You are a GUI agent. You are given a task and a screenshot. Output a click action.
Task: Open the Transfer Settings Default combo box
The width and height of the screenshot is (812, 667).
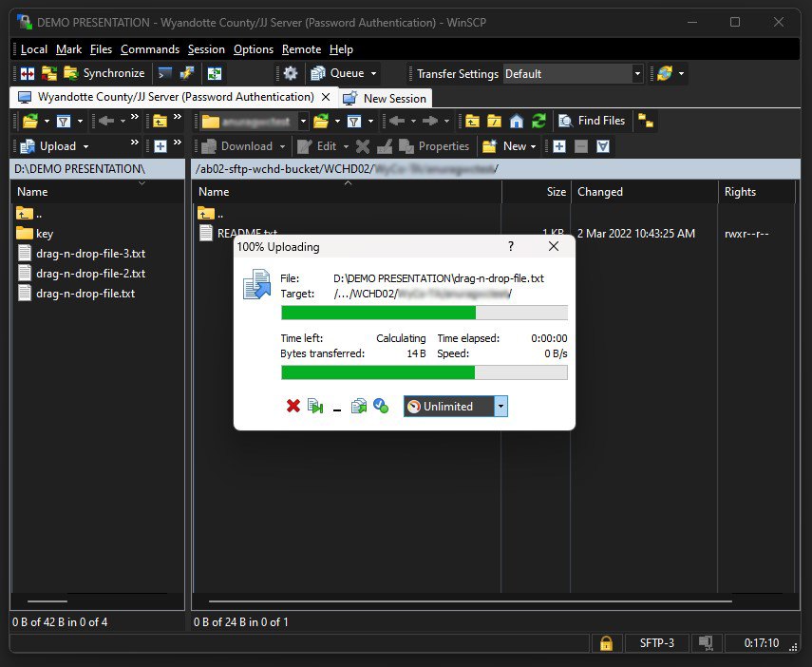574,73
